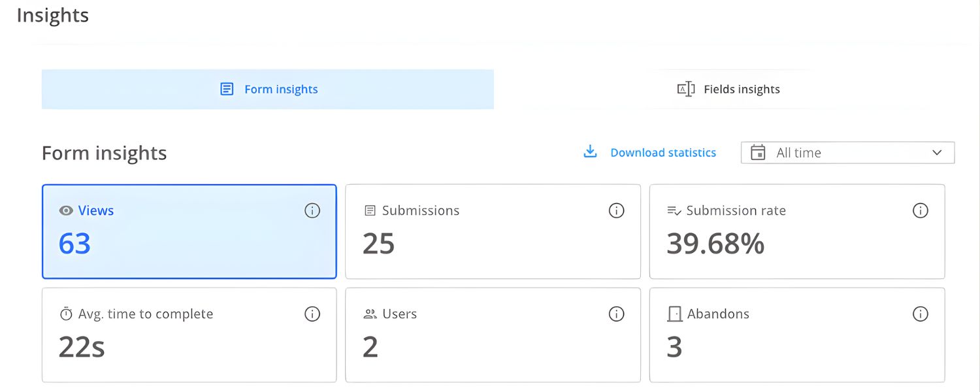Click the chevron on the time range selector

(939, 152)
